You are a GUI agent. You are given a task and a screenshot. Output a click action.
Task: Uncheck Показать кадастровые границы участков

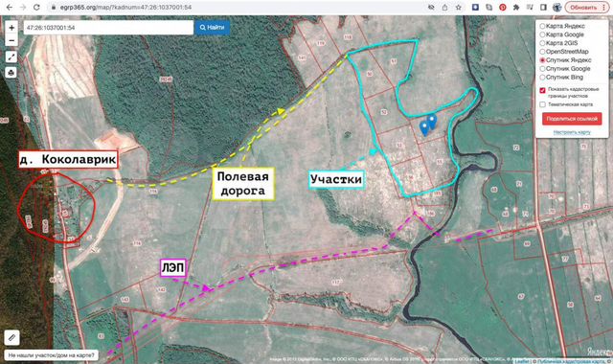542,90
